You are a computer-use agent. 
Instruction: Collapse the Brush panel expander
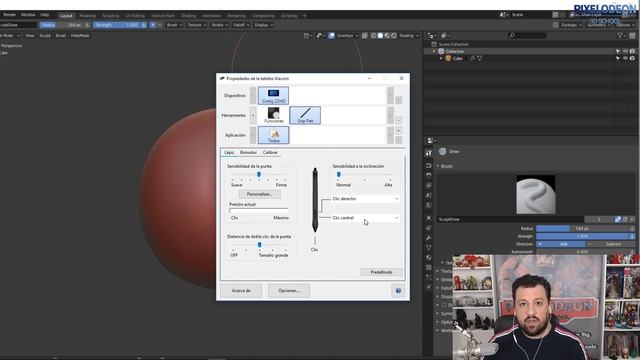pyautogui.click(x=438, y=166)
